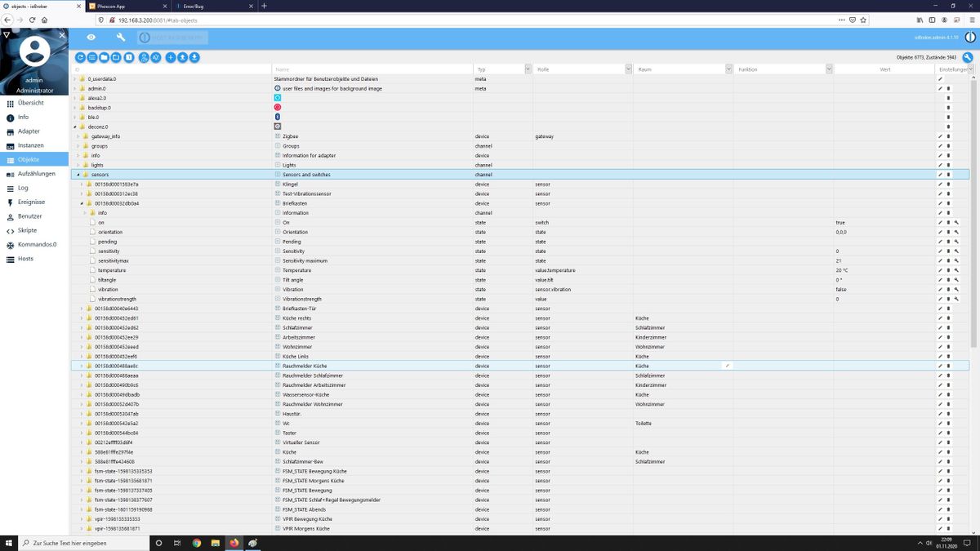
Task: Click the sort alphabetically A-Z toolbar icon
Action: pyautogui.click(x=155, y=57)
